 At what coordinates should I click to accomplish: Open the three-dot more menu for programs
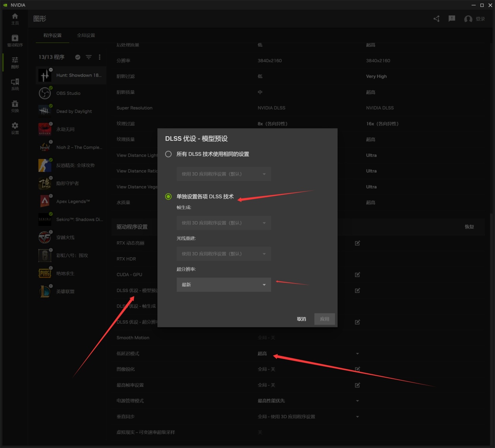coord(99,57)
